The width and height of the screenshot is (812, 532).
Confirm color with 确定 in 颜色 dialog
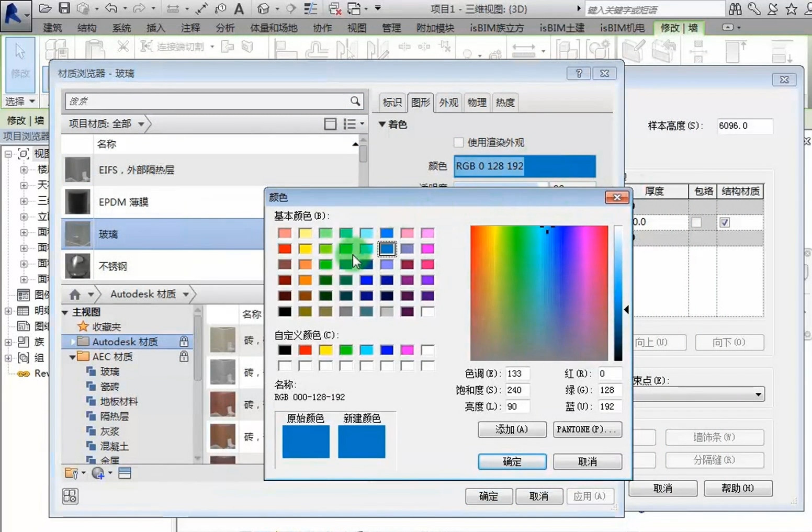tap(512, 461)
